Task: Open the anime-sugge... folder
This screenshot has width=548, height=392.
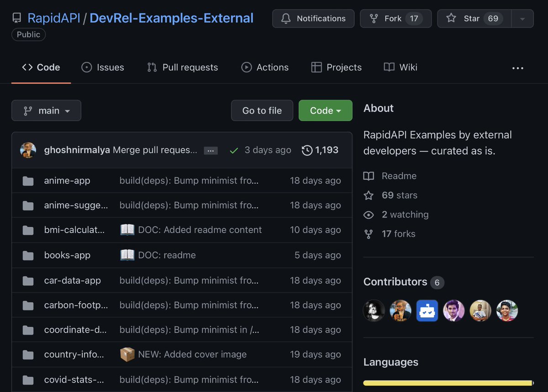Action: [x=76, y=205]
